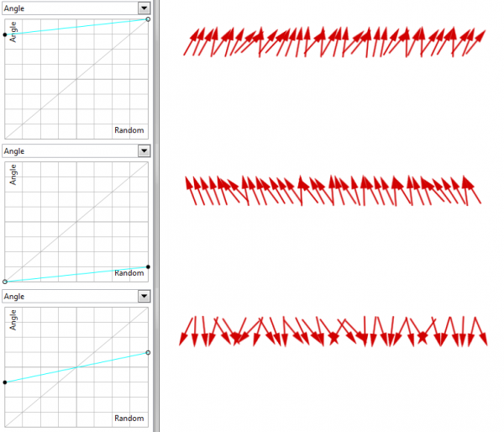Select hollow end point on top curve
Screen dimensions: 504x432
(148, 19)
